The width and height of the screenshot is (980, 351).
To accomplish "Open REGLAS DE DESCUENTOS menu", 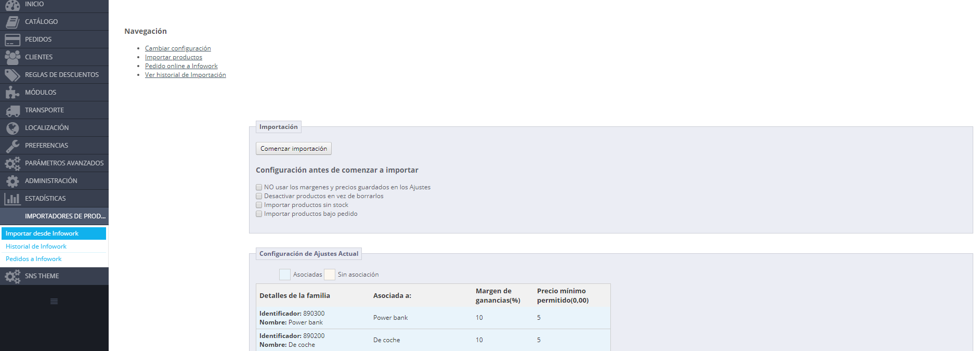I will coord(54,75).
